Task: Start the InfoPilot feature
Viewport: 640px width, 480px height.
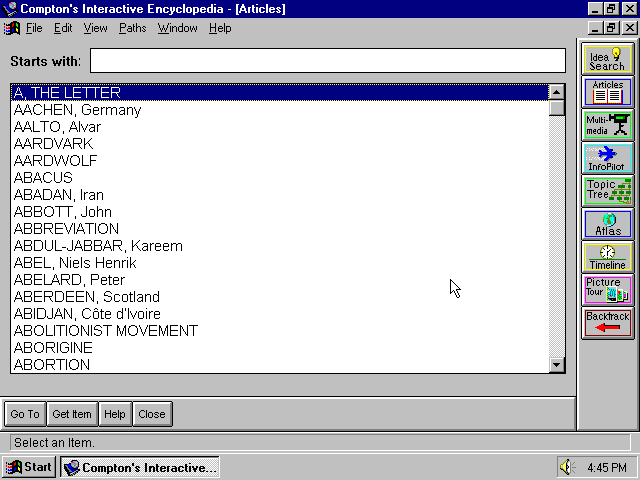Action: (608, 158)
